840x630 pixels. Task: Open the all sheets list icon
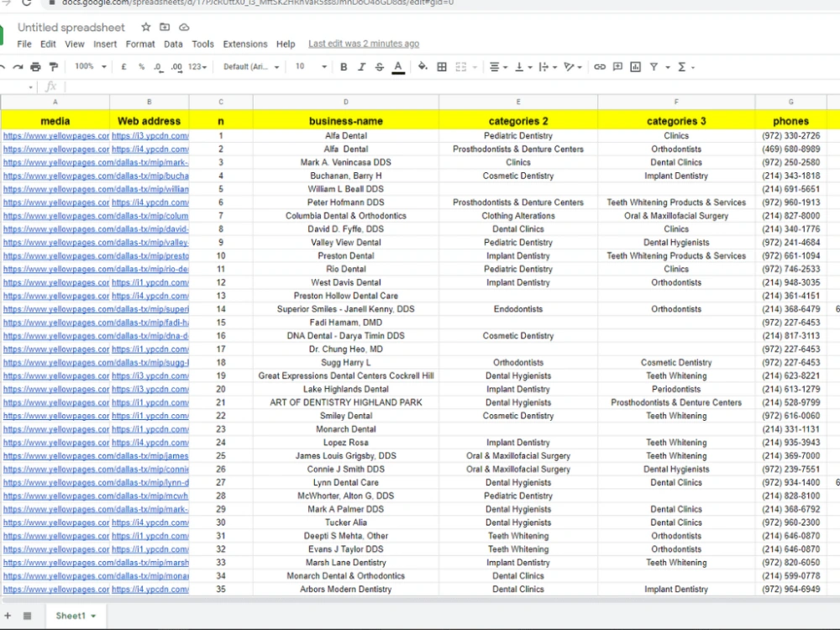point(28,616)
